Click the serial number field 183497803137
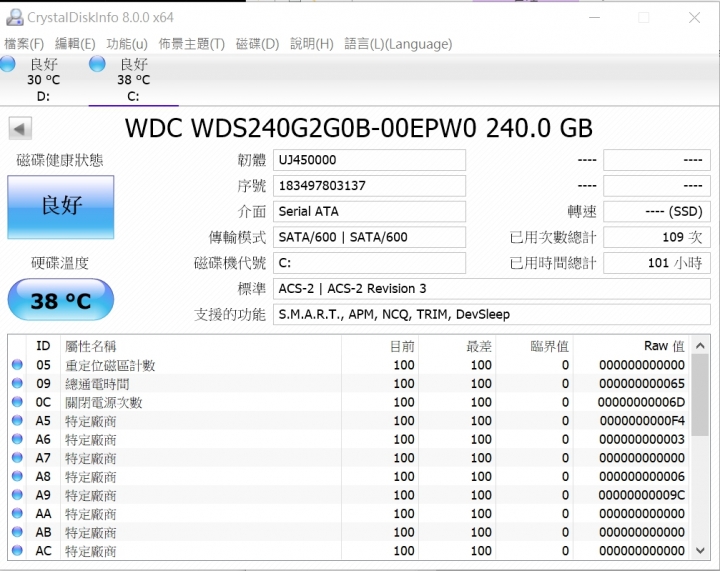This screenshot has height=571, width=720. coord(369,186)
